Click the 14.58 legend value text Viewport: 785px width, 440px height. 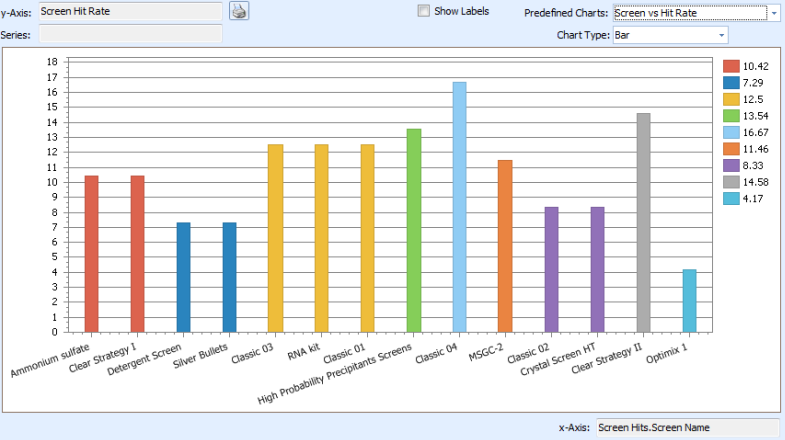point(755,182)
